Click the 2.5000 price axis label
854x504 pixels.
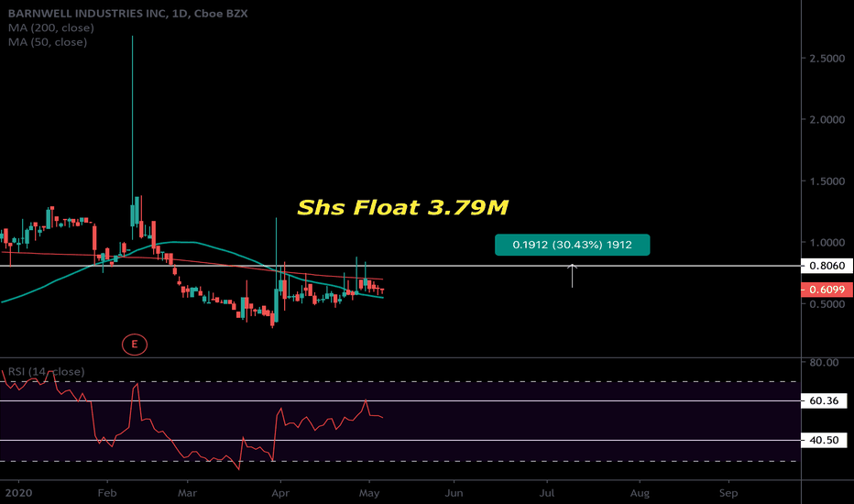(827, 59)
